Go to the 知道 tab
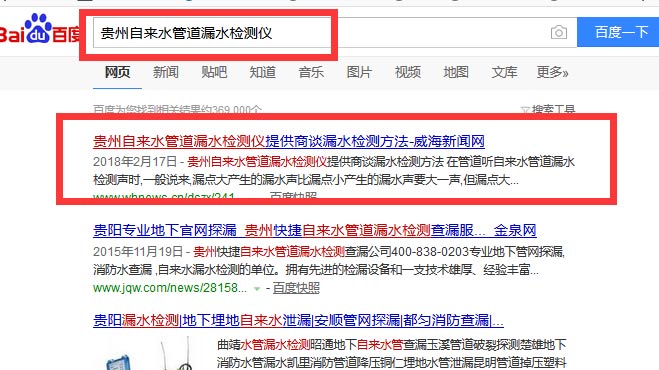The image size is (659, 370). coord(263,72)
